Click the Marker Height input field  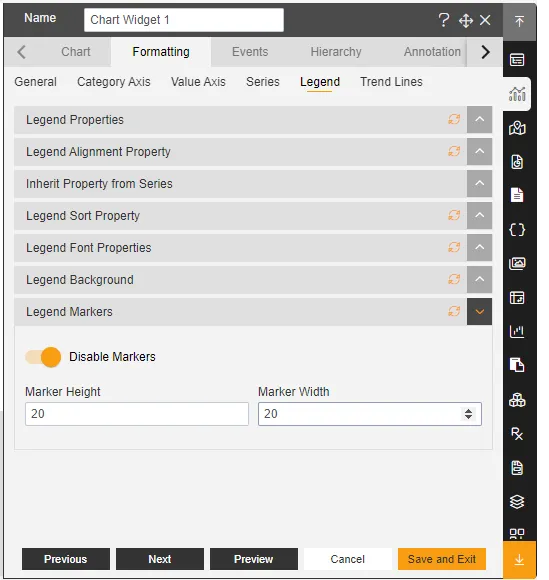[137, 414]
